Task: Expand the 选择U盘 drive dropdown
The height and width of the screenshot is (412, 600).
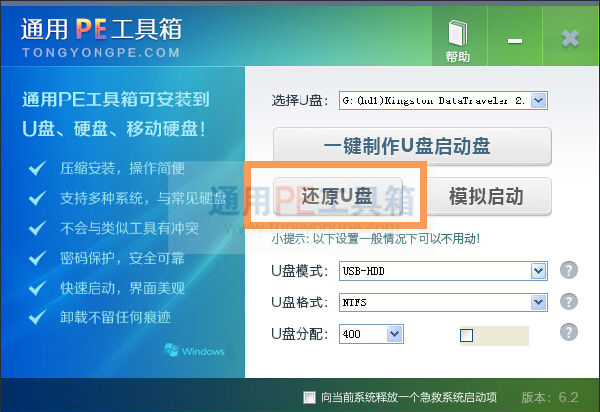Action: click(x=538, y=101)
